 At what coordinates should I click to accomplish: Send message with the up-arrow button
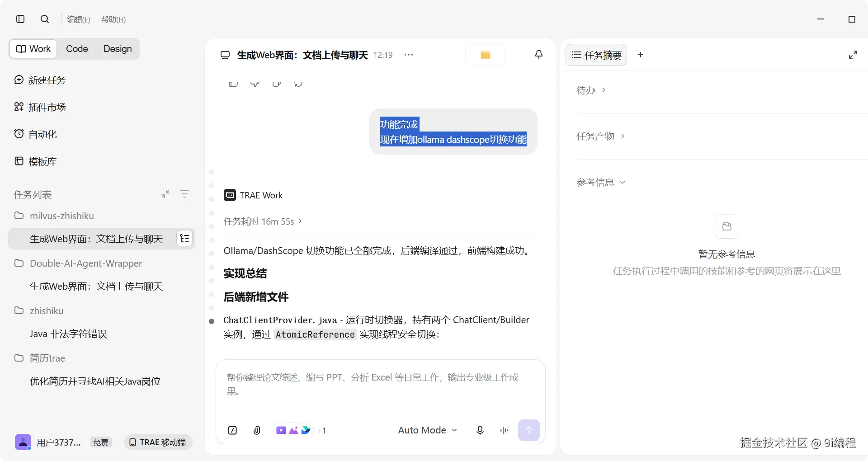(529, 430)
